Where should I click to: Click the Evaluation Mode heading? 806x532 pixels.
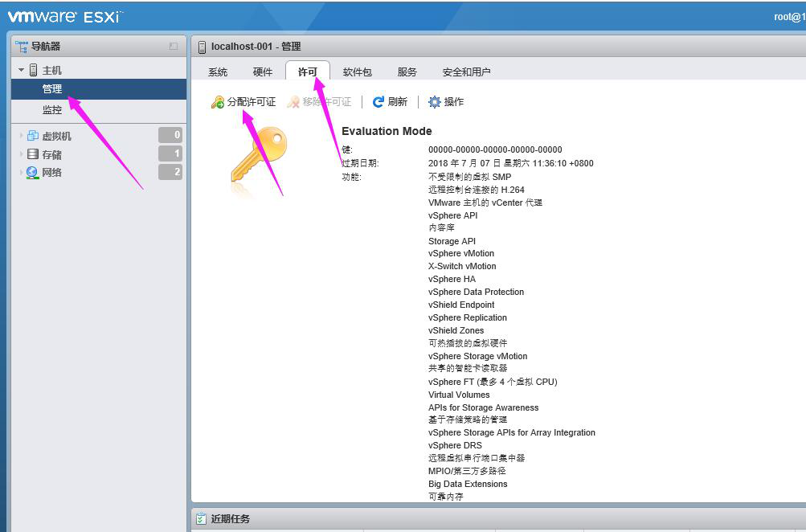387,131
